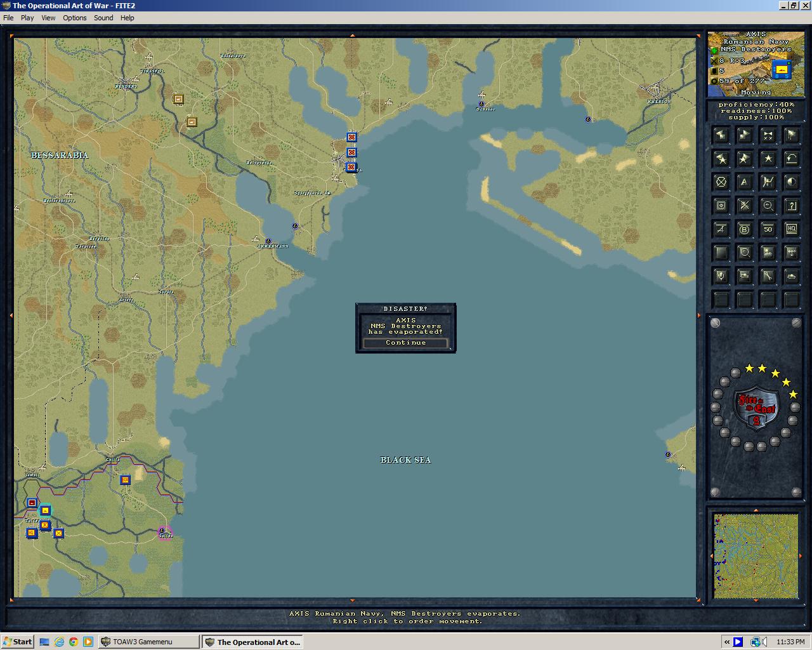Click the unit counter in the info panel
The image size is (812, 650).
point(782,69)
